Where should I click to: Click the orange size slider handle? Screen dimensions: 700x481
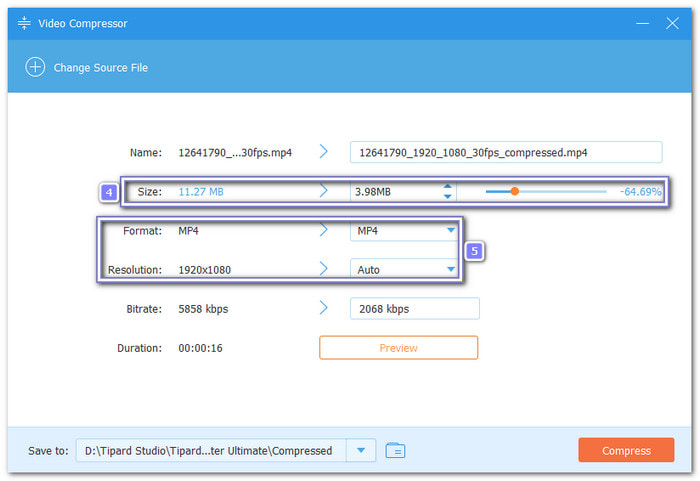[514, 191]
